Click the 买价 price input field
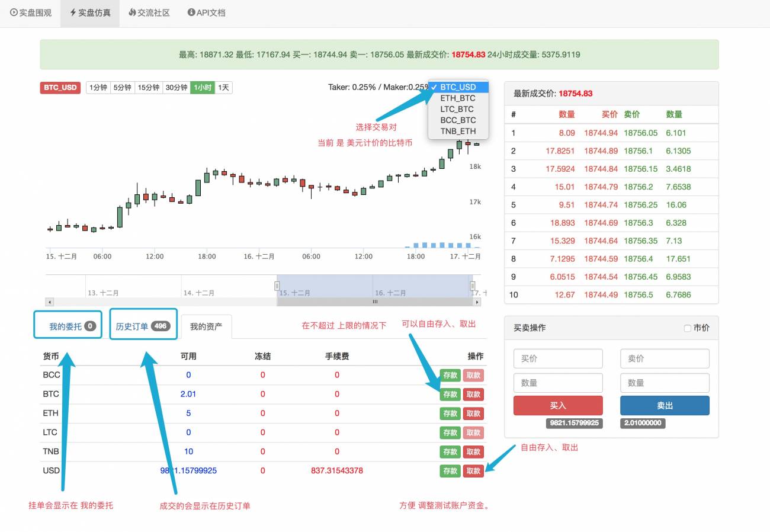 (557, 358)
